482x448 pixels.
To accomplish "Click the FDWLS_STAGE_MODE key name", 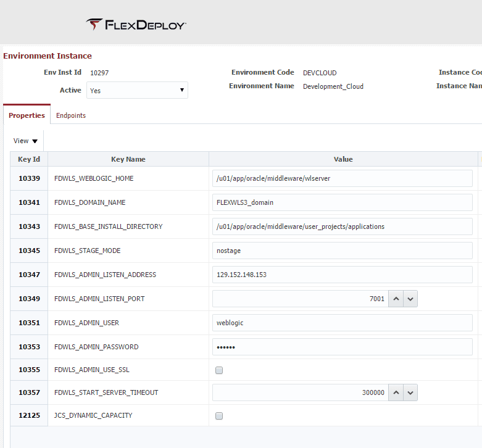I will pyautogui.click(x=87, y=251).
